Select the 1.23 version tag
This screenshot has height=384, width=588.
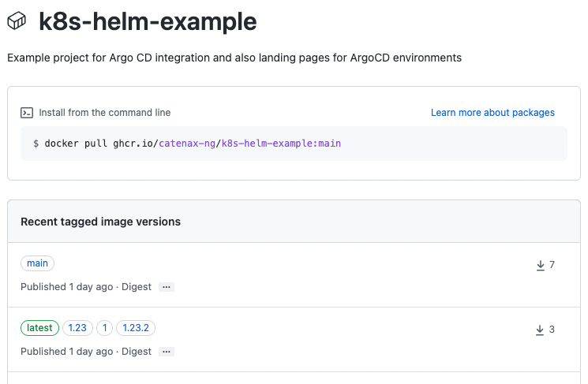tap(77, 328)
